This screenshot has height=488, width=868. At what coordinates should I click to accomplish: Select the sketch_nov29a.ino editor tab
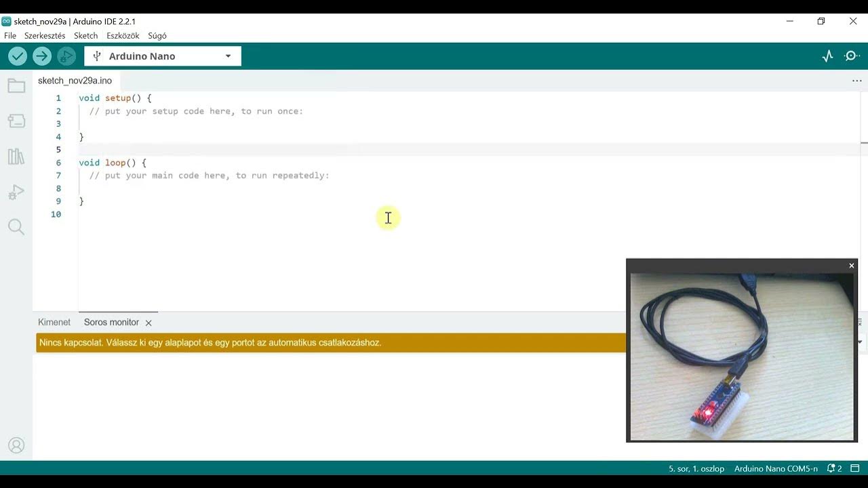click(75, 81)
